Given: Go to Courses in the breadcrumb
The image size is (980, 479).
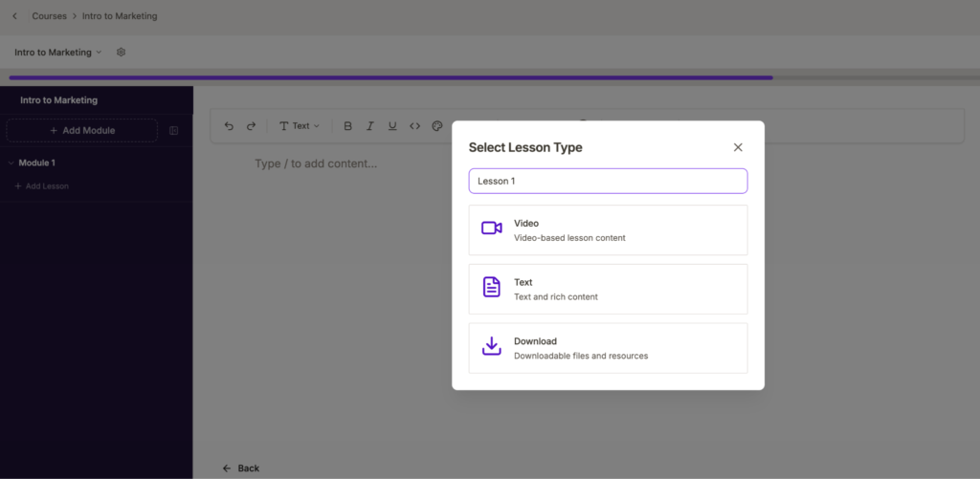Looking at the screenshot, I should point(50,16).
